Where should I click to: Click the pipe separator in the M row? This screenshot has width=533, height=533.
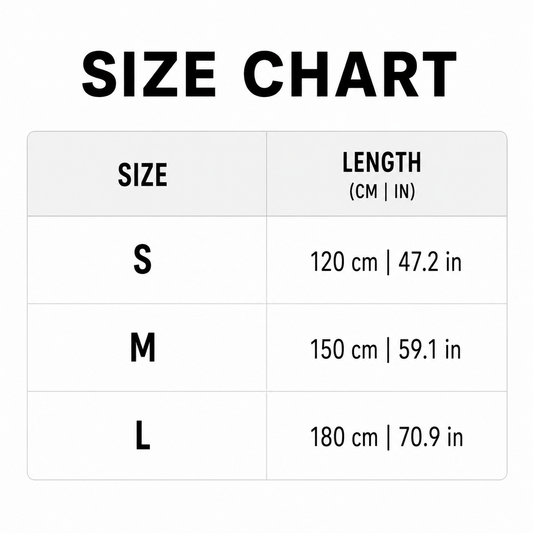coord(388,350)
